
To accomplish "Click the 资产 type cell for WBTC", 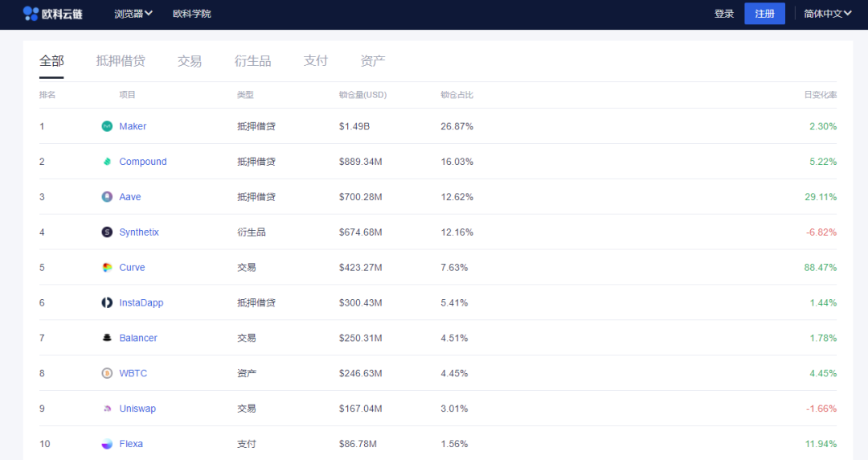I will 247,373.
